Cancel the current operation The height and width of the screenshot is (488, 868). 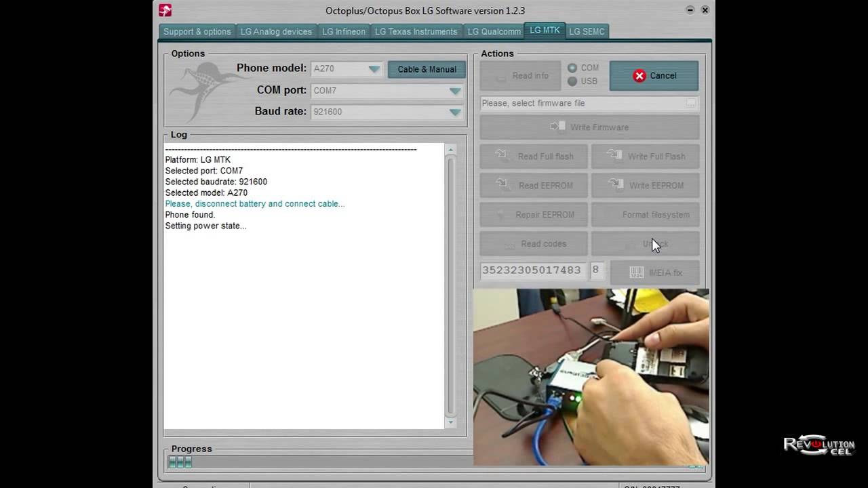click(x=654, y=76)
